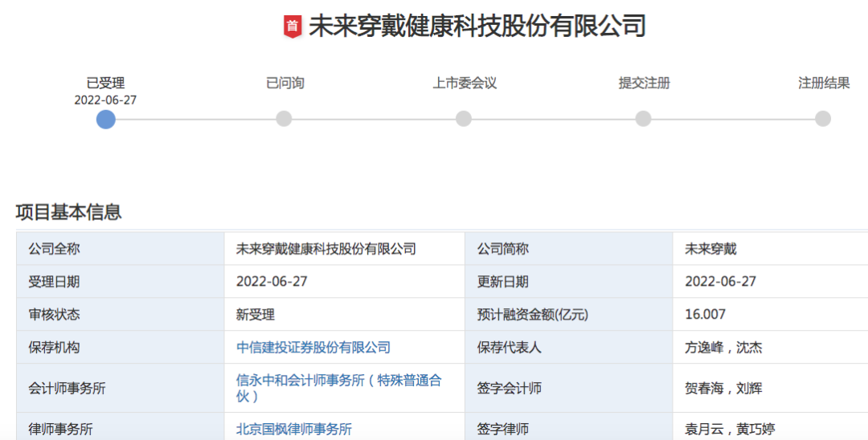
Task: Click the 注册结果 stage label
Action: [x=824, y=84]
